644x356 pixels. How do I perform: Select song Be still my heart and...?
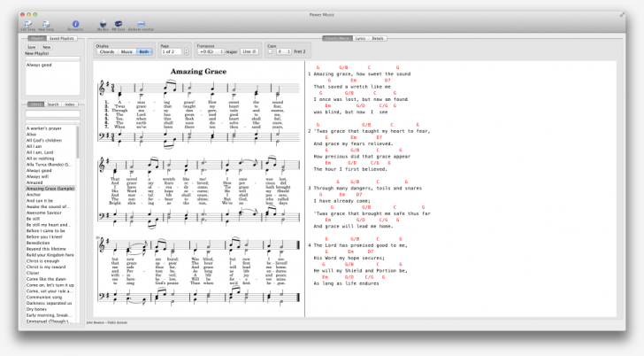pos(49,225)
